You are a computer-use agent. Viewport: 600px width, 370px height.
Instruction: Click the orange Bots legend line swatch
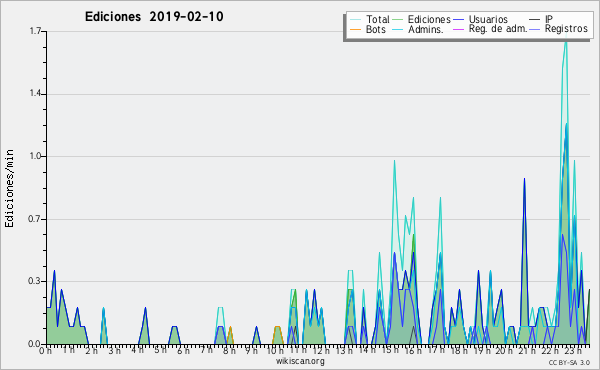pos(355,29)
